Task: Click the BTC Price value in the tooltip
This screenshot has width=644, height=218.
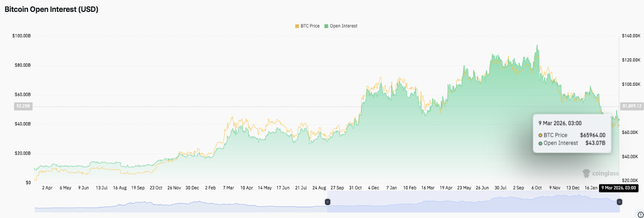Action: (x=593, y=135)
